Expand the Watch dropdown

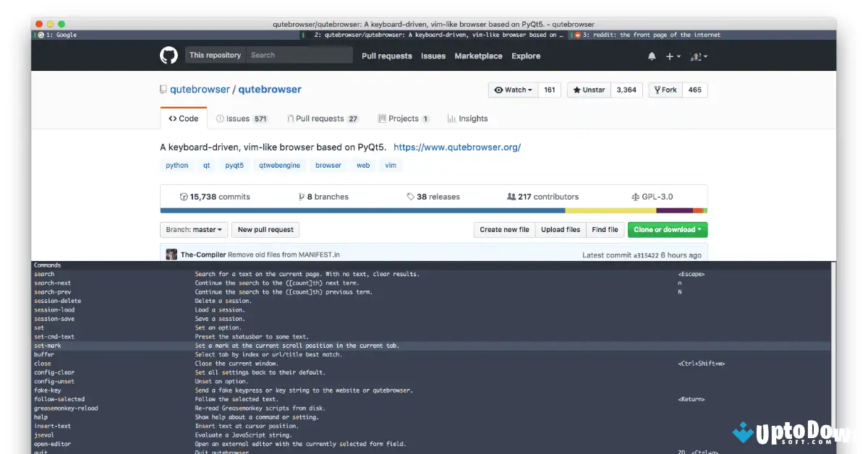513,90
